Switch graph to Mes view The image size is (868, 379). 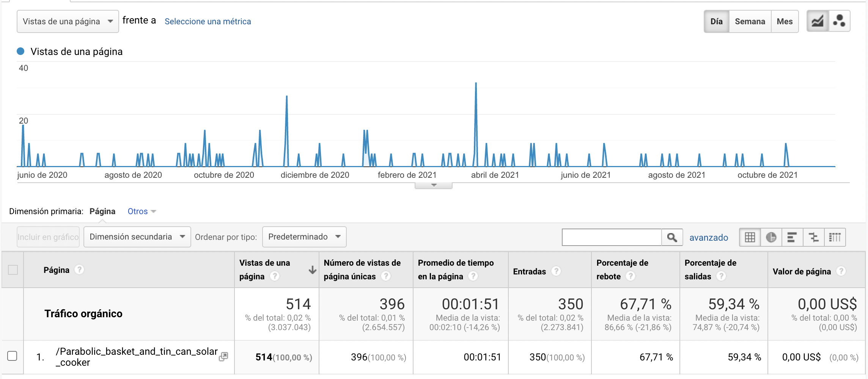tap(785, 22)
